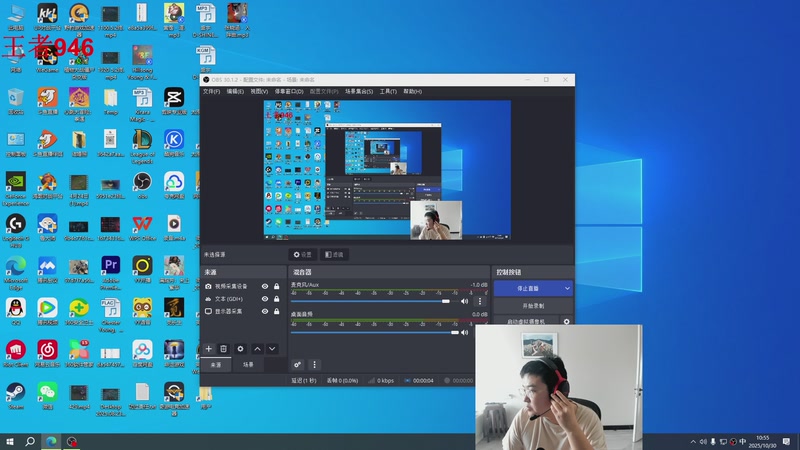Move source up with the up arrow

point(257,349)
